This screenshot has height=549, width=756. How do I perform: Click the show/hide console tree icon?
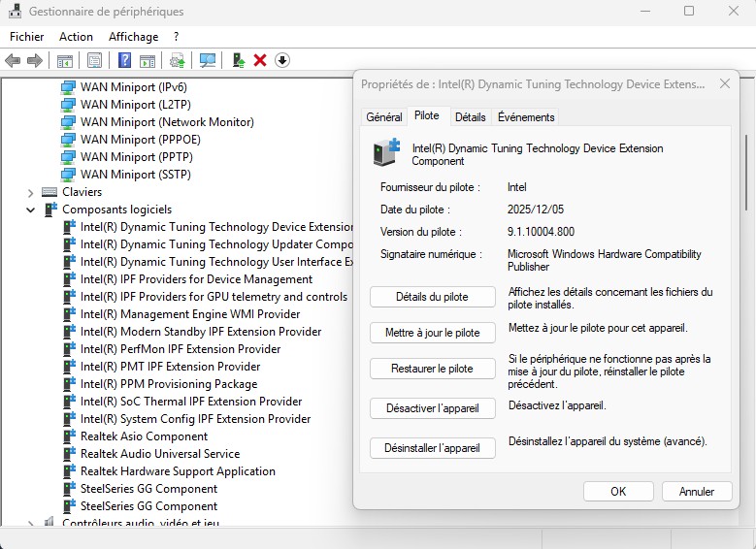click(65, 60)
